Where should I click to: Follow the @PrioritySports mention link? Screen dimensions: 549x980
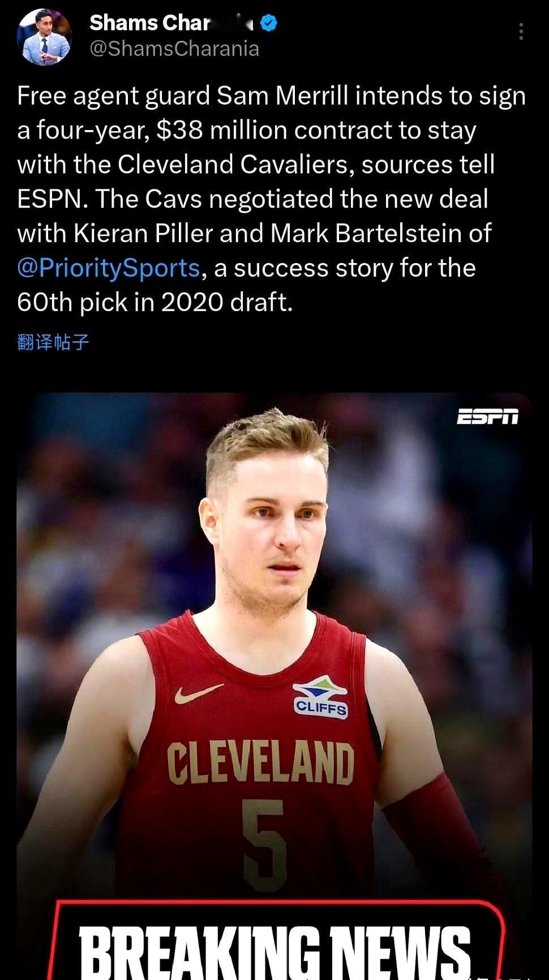pos(109,268)
